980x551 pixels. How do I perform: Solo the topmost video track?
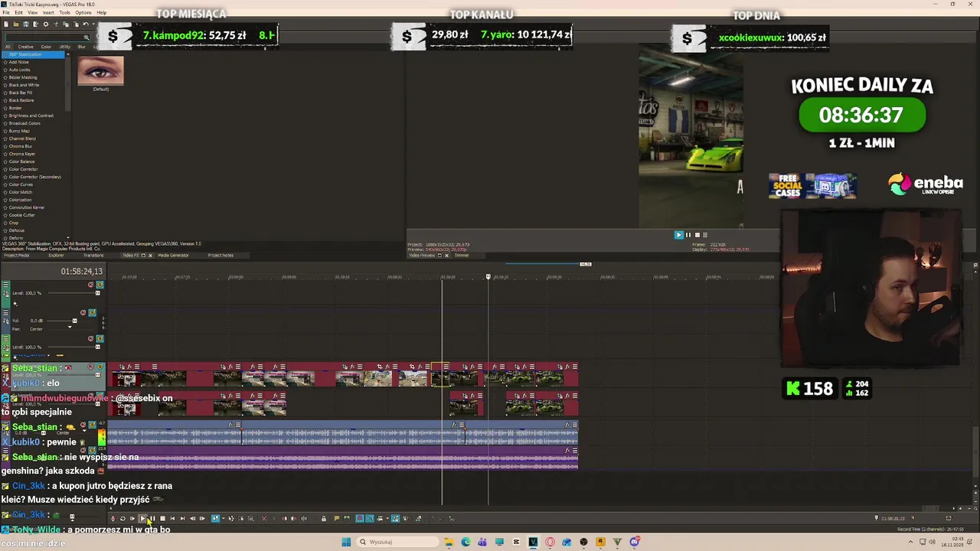[x=100, y=285]
